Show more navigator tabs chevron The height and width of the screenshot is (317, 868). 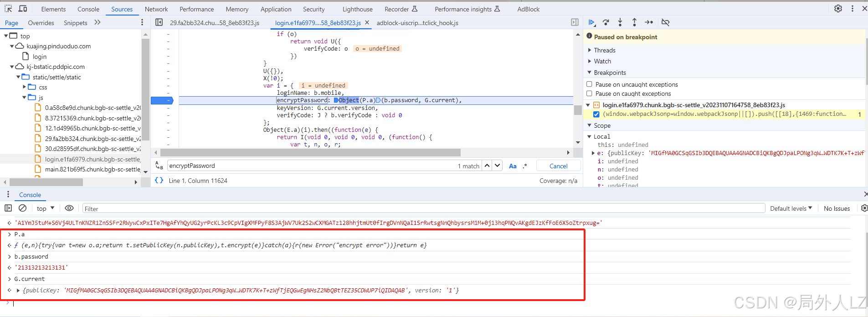[x=97, y=22]
